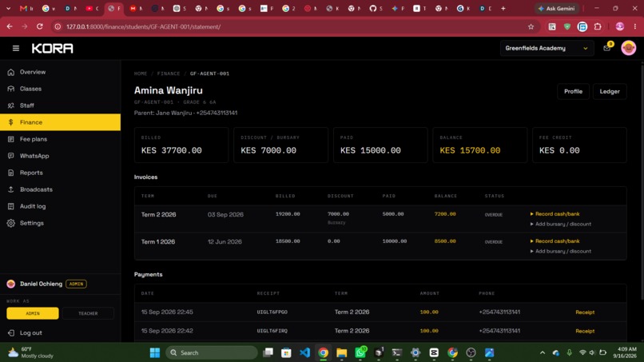Open the hamburger menu next to KORA logo
The width and height of the screenshot is (644, 362).
[16, 49]
